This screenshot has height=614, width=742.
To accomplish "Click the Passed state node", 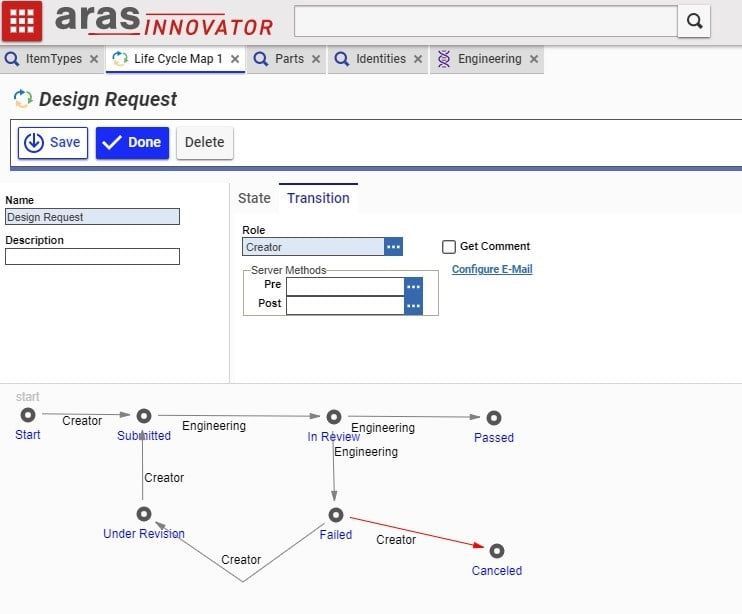I will 494,418.
